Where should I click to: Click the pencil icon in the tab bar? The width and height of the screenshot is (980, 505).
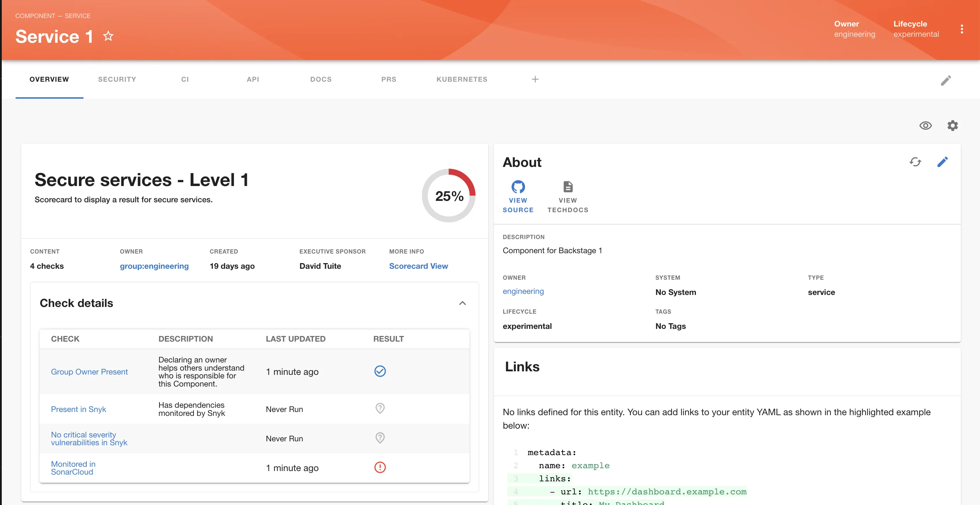tap(945, 80)
